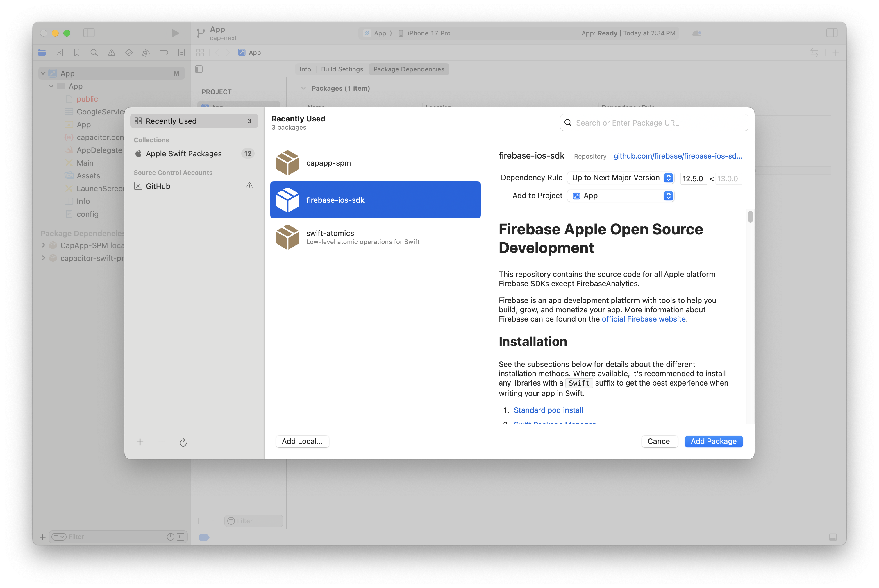Collapse the Packages section disclosure

click(x=303, y=89)
